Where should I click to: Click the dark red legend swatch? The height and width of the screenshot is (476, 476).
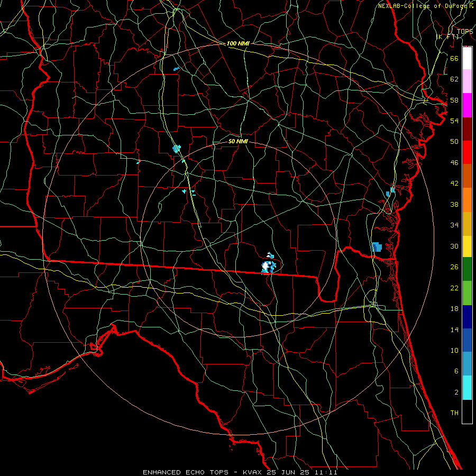pyautogui.click(x=467, y=129)
